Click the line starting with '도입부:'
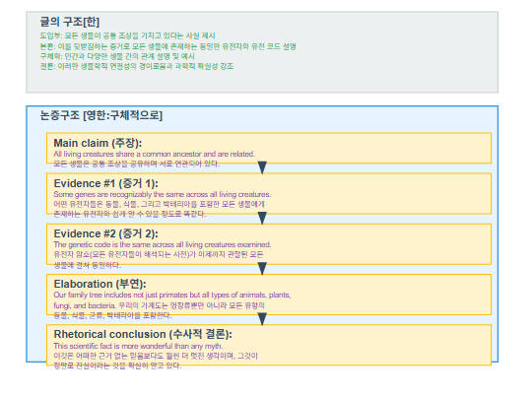The height and width of the screenshot is (397, 532). 127,36
